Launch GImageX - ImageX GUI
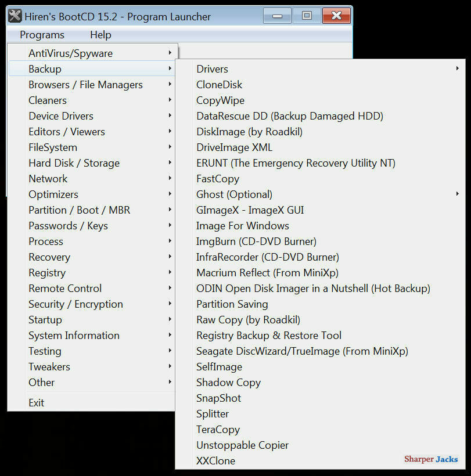 click(x=321, y=210)
